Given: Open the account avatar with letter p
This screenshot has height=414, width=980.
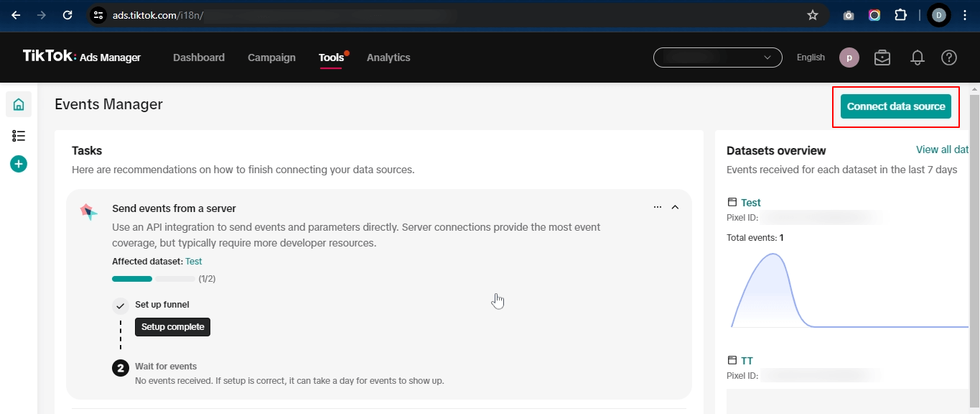Looking at the screenshot, I should click(849, 57).
